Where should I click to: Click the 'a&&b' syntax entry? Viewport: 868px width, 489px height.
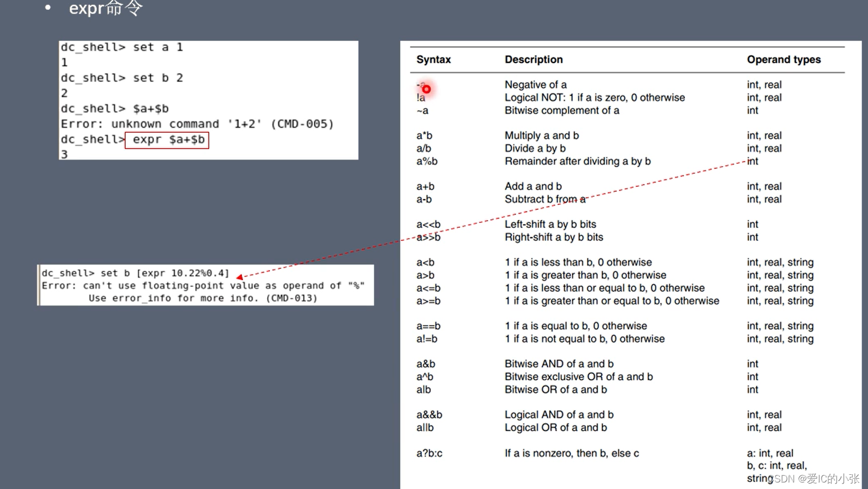[429, 415]
